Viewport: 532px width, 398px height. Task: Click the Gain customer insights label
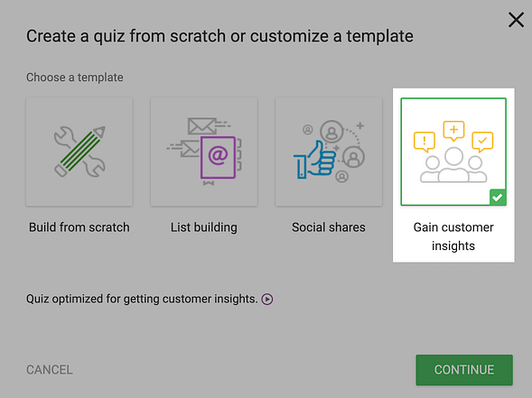click(x=453, y=236)
